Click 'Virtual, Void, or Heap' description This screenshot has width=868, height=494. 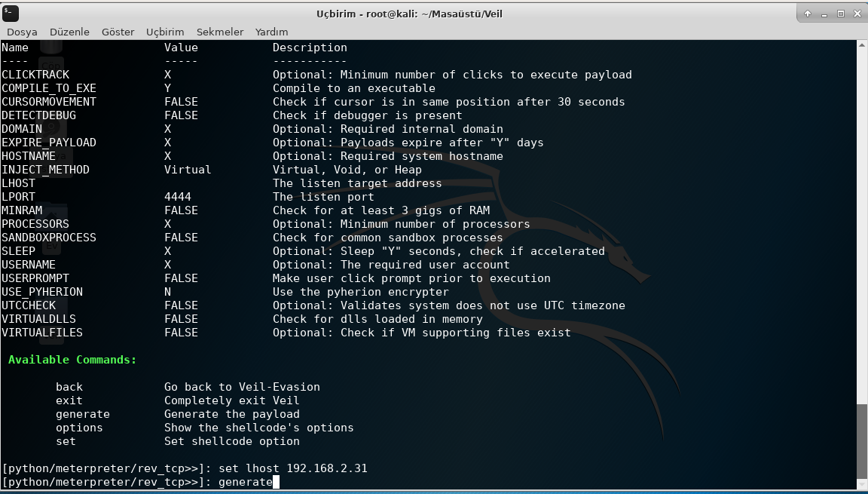(x=347, y=170)
